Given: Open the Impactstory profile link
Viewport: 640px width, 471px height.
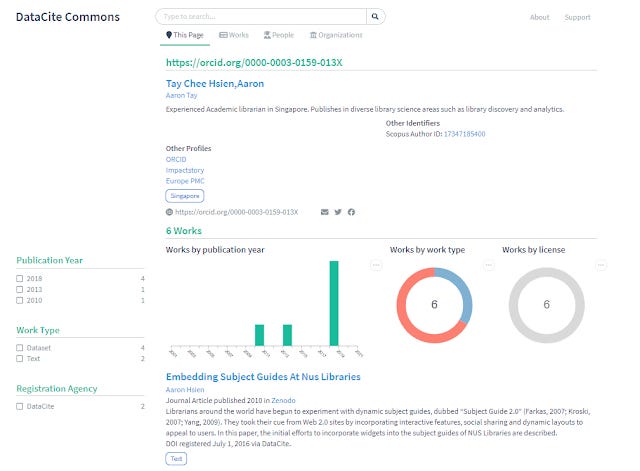Looking at the screenshot, I should tap(184, 170).
